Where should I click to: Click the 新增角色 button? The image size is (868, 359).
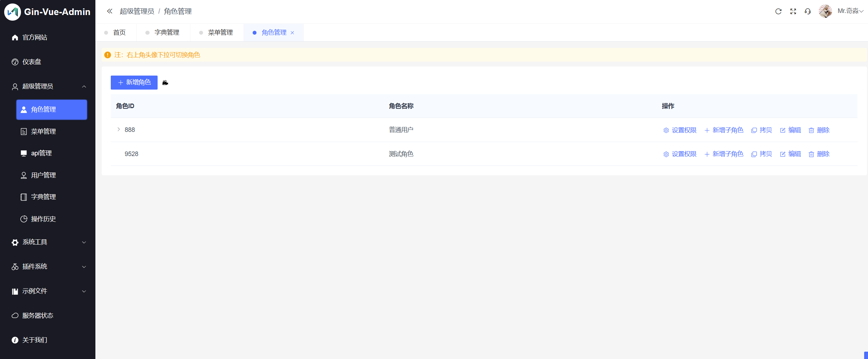pos(134,83)
